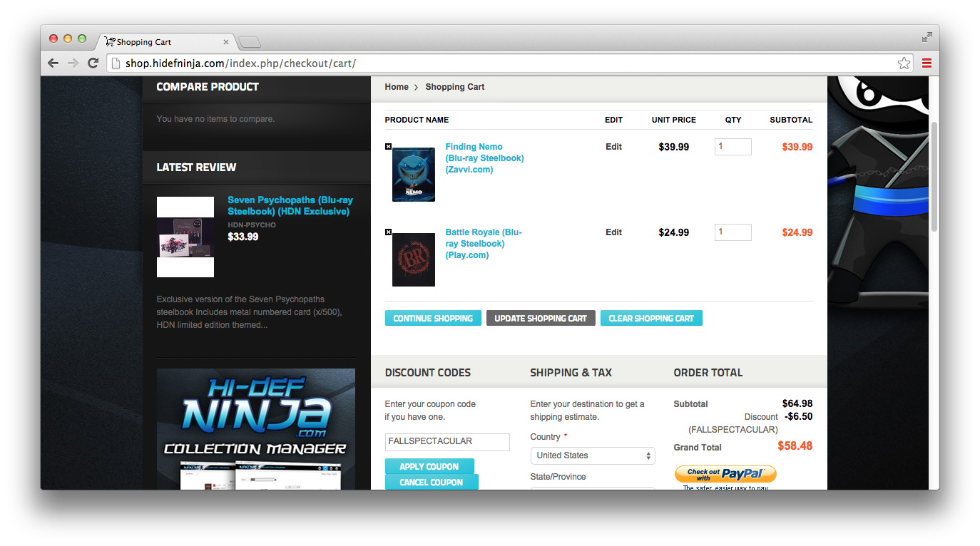Remove Battle Royale with the X icon
This screenshot has height=546, width=980.
click(388, 232)
